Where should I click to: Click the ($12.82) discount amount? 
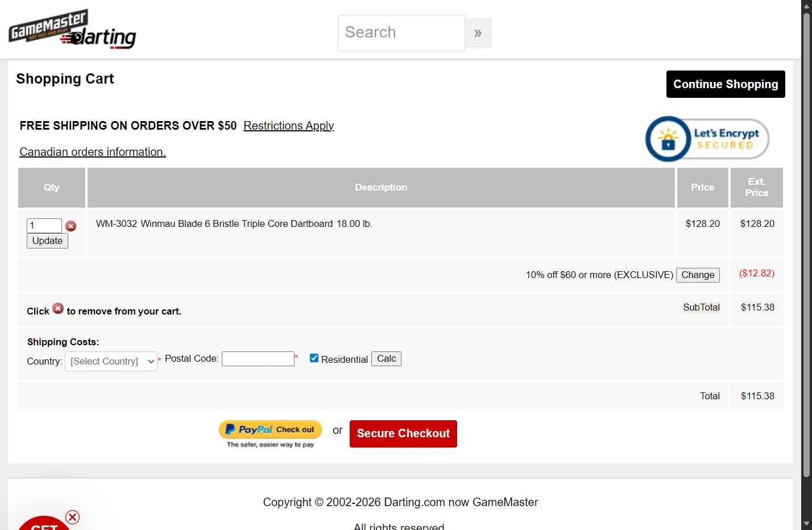757,273
